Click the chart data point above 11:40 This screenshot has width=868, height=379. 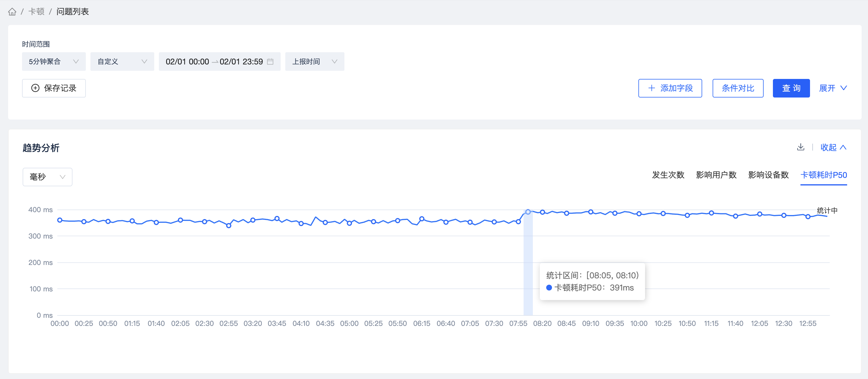(x=735, y=216)
